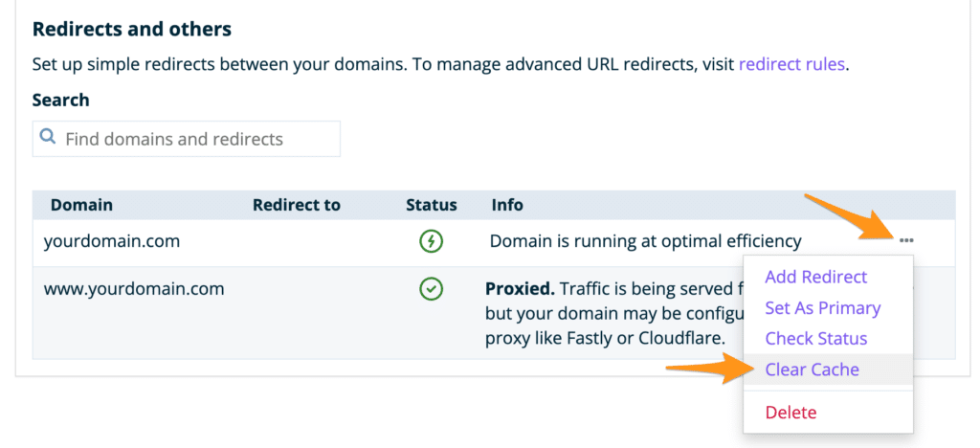Click the green checkmark status icon
Image resolution: width=980 pixels, height=448 pixels.
pyautogui.click(x=431, y=289)
